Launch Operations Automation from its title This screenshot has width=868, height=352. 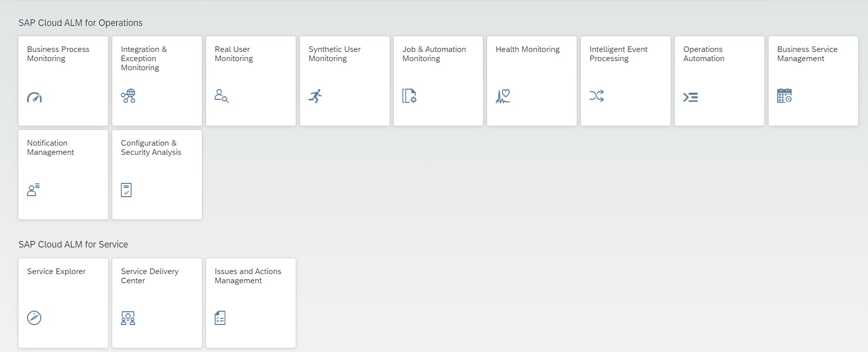pyautogui.click(x=703, y=54)
